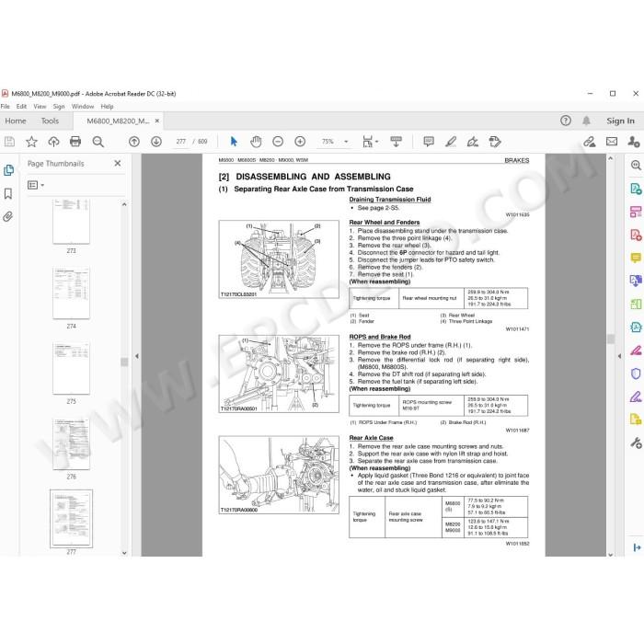Open the Edit menu

(21, 107)
